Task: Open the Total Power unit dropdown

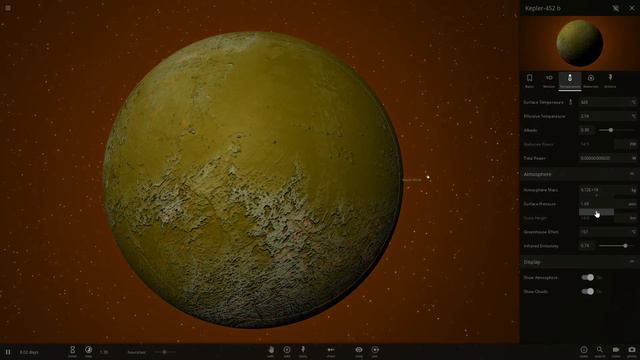Action: pyautogui.click(x=634, y=158)
